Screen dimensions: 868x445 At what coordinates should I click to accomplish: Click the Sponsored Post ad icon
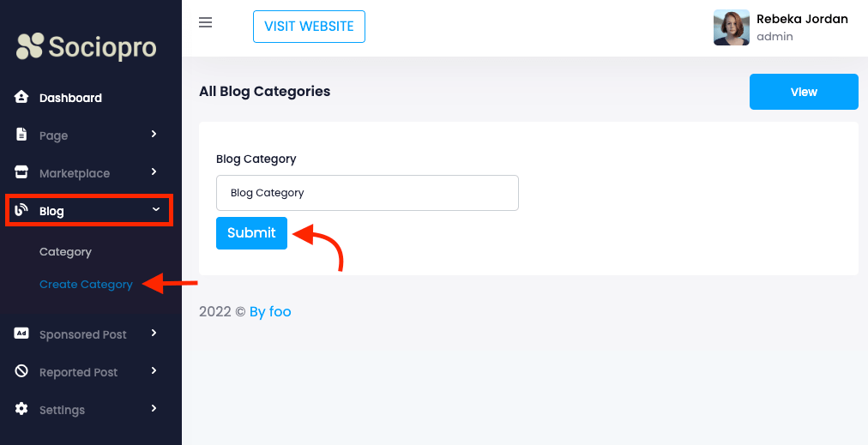[21, 334]
